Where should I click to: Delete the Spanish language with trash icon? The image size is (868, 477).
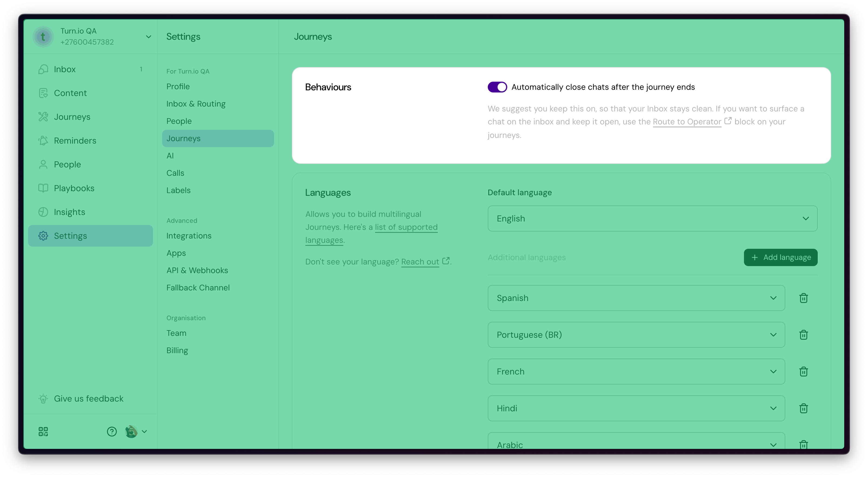pos(803,298)
